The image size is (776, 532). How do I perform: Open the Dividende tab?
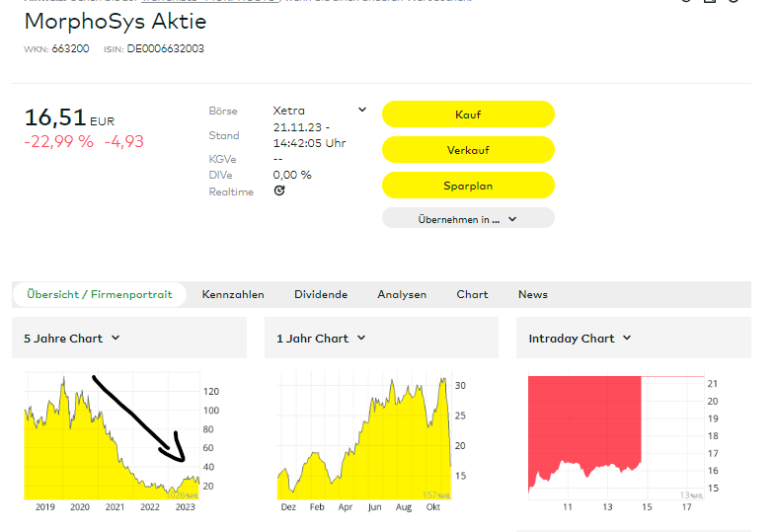coord(321,294)
